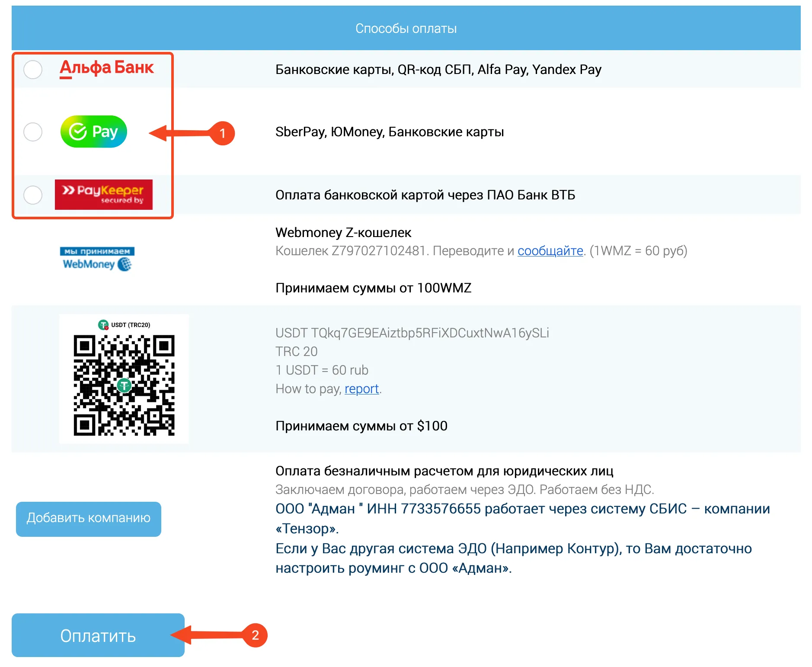Open the сообщайте link
Image resolution: width=812 pixels, height=667 pixels.
[x=550, y=251]
